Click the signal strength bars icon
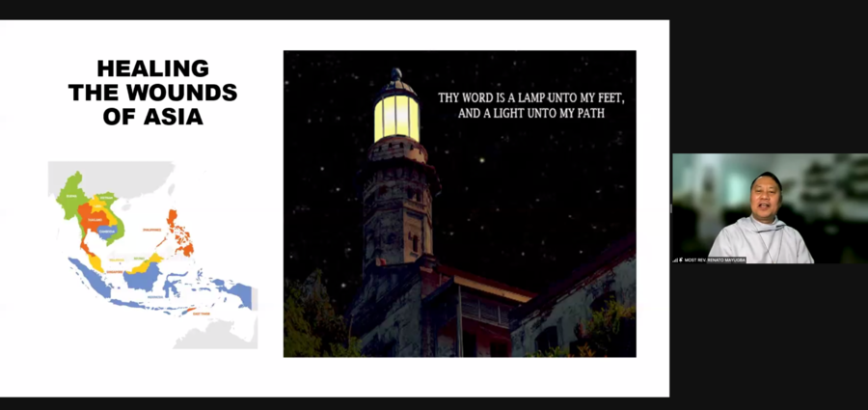 click(x=675, y=260)
